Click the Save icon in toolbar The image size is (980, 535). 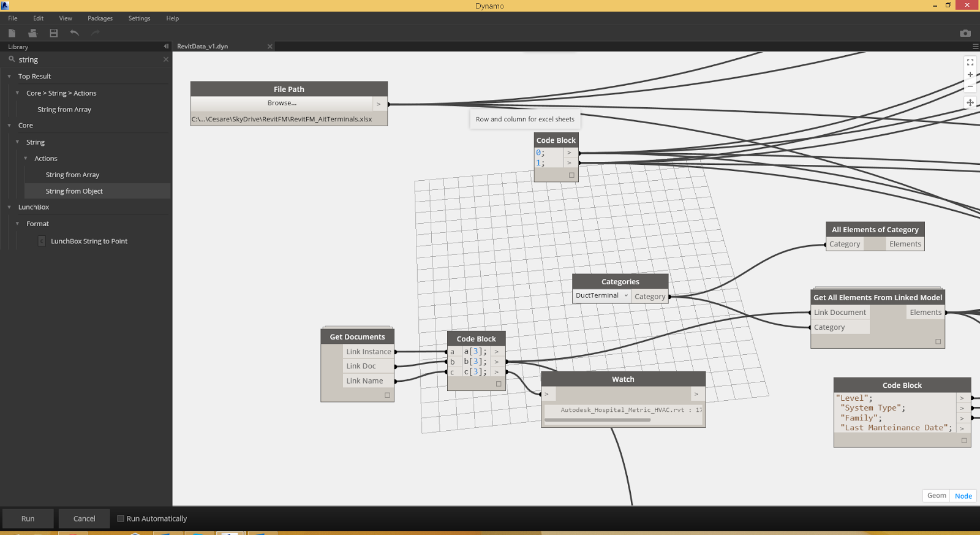(x=54, y=33)
